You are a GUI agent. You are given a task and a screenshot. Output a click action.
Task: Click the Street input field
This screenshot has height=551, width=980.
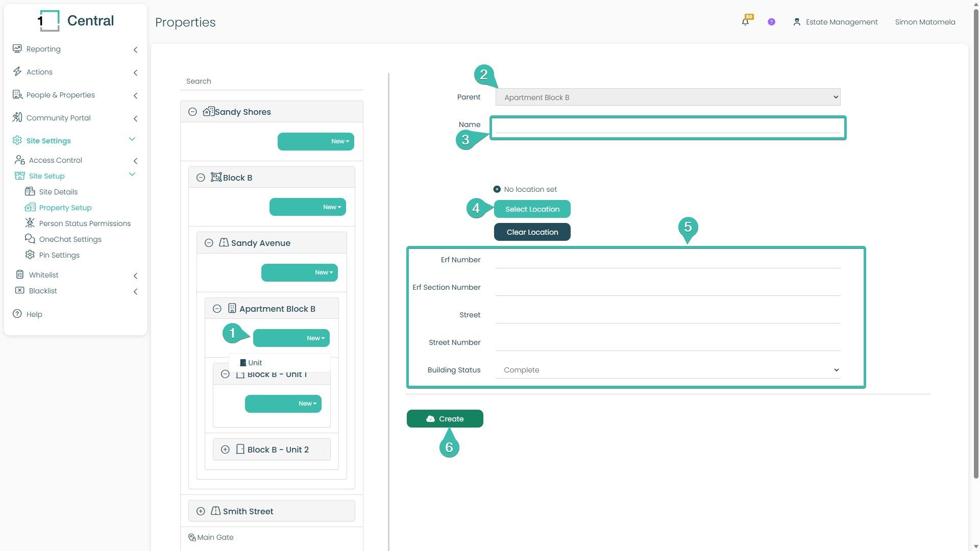(668, 315)
